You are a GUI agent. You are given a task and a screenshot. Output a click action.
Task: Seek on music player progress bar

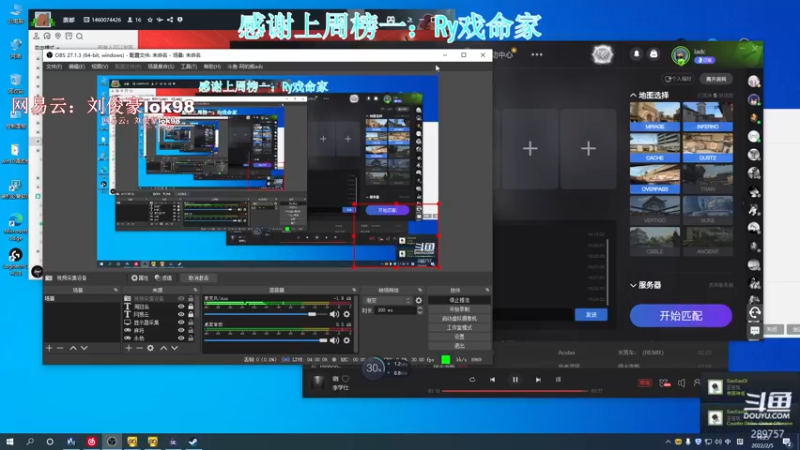pos(515,391)
